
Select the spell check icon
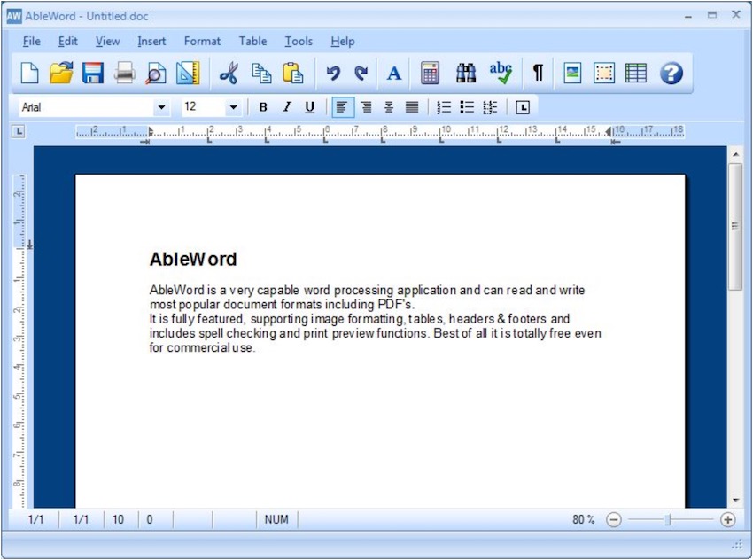click(501, 73)
